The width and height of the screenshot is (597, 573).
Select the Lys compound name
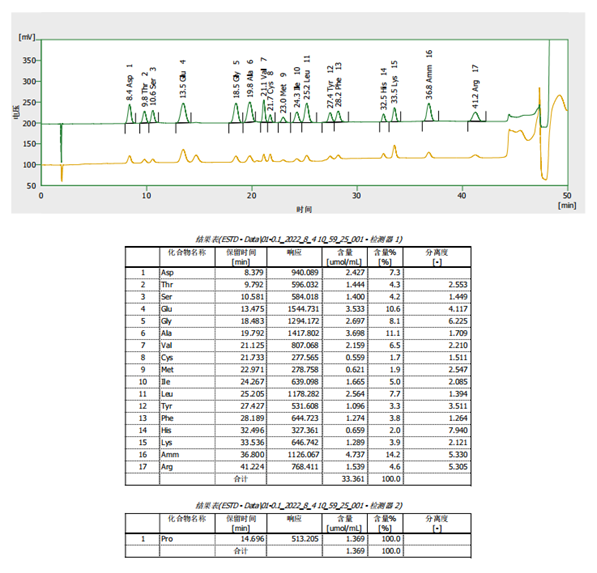(166, 443)
